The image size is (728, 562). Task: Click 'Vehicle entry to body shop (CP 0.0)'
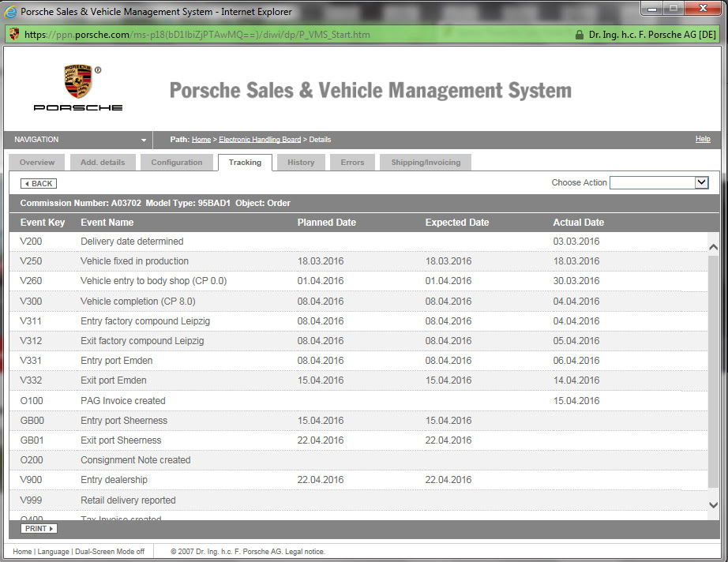153,281
